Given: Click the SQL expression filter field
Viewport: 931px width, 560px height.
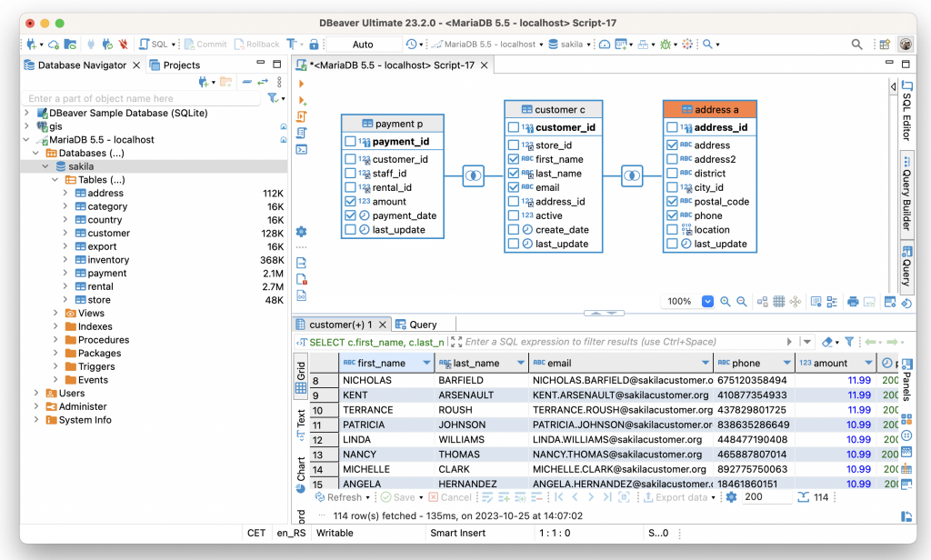Looking at the screenshot, I should point(622,342).
